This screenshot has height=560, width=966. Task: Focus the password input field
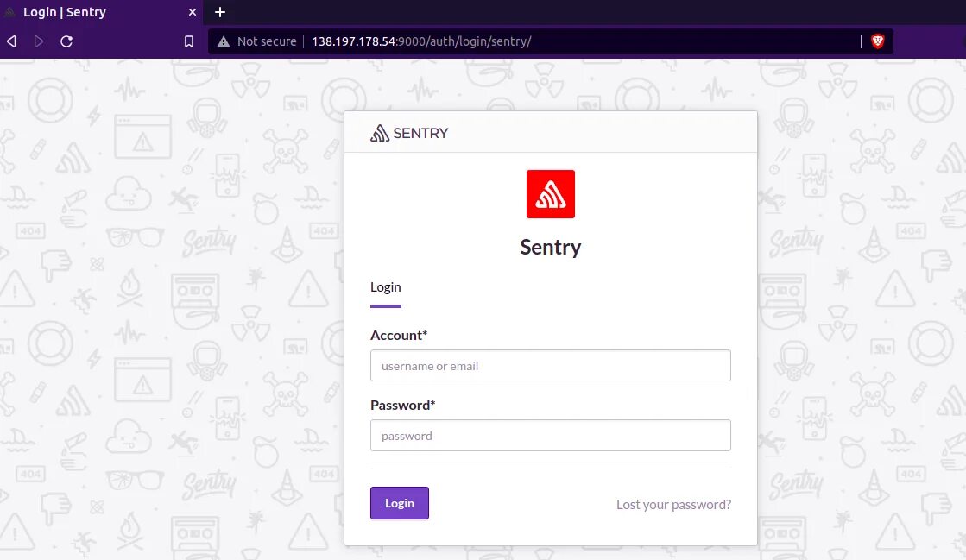[550, 436]
